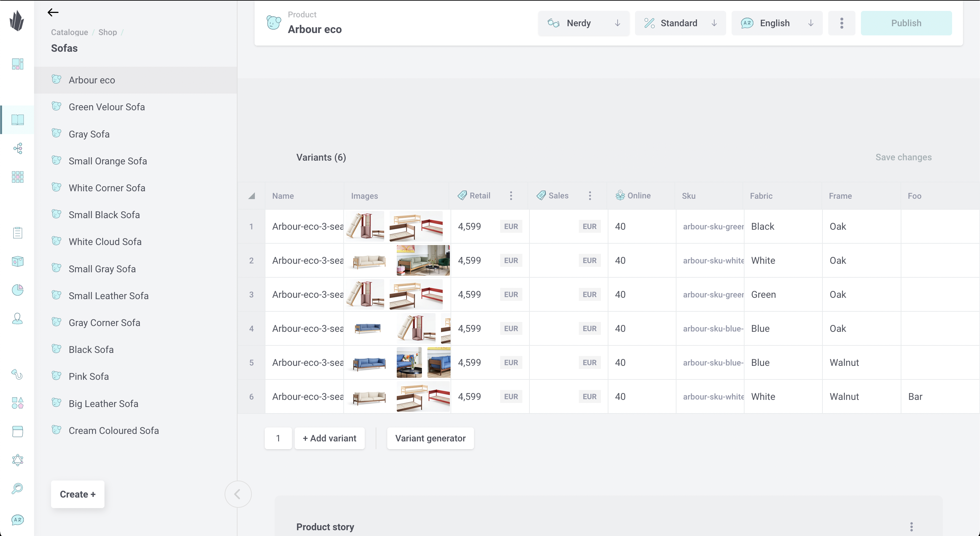This screenshot has width=980, height=536.
Task: Open the fulfilment box icon in sidebar
Action: 17,261
